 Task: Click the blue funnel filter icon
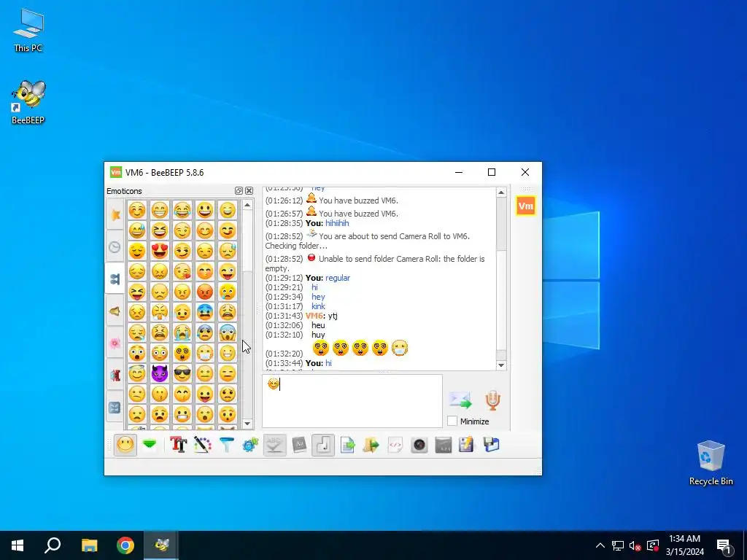point(227,446)
